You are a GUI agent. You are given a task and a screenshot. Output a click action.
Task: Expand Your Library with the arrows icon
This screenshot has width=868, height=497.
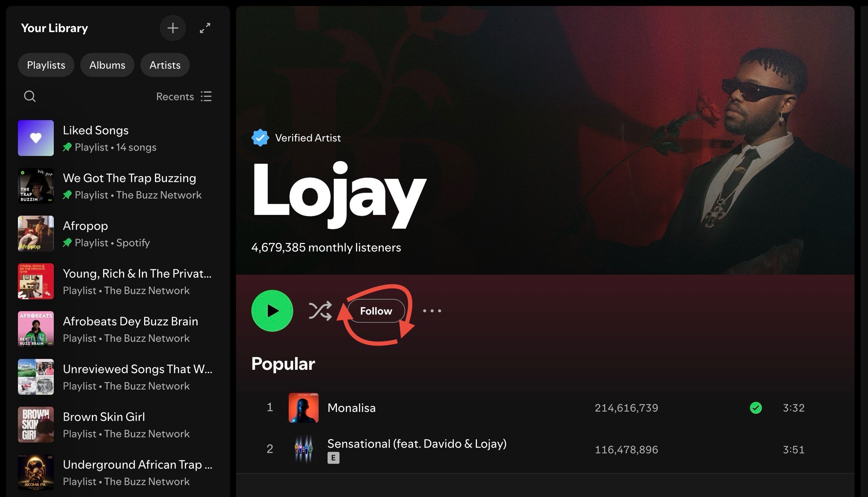205,28
